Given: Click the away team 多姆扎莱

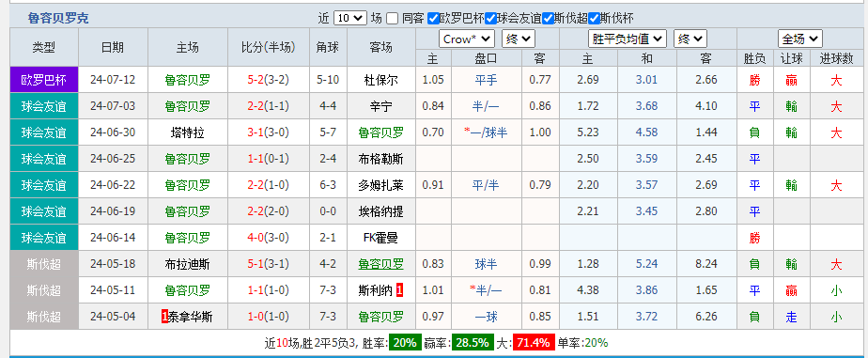Looking at the screenshot, I should click(x=380, y=185).
